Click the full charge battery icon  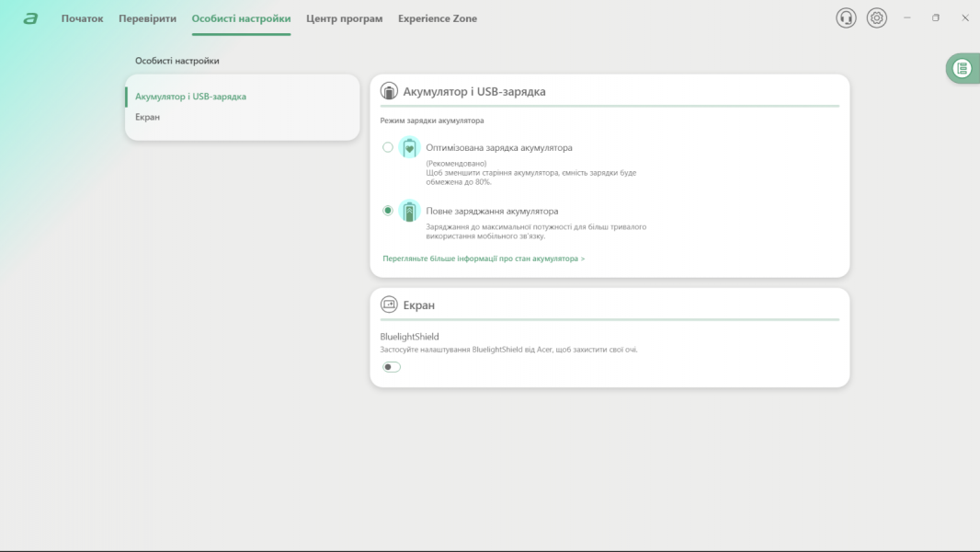tap(410, 211)
